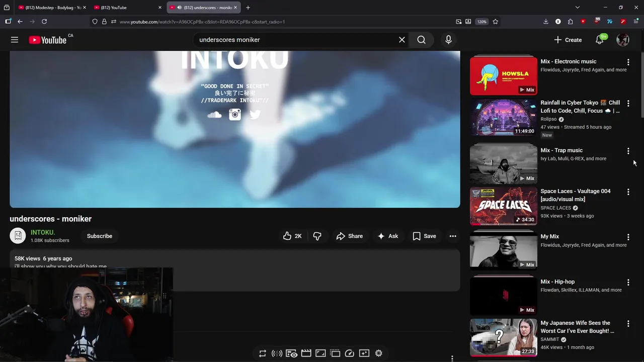The image size is (644, 362).
Task: Toggle fullscreen frame extension button
Action: click(320, 353)
